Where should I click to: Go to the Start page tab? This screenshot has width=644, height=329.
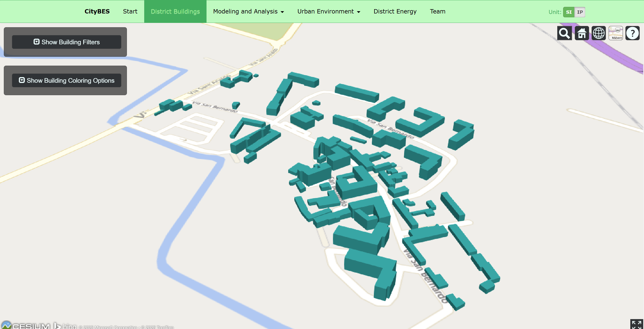[130, 11]
